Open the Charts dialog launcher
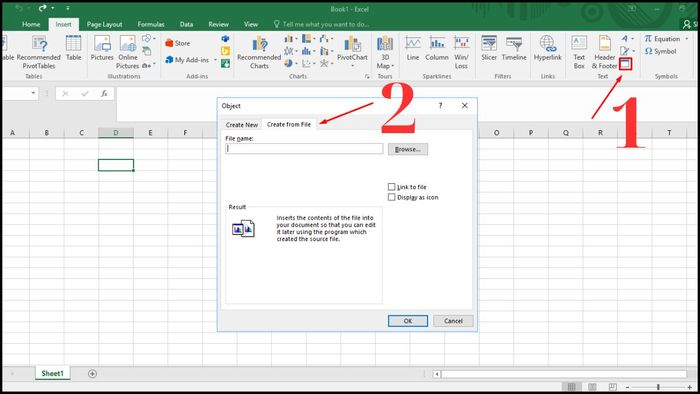 click(x=367, y=77)
